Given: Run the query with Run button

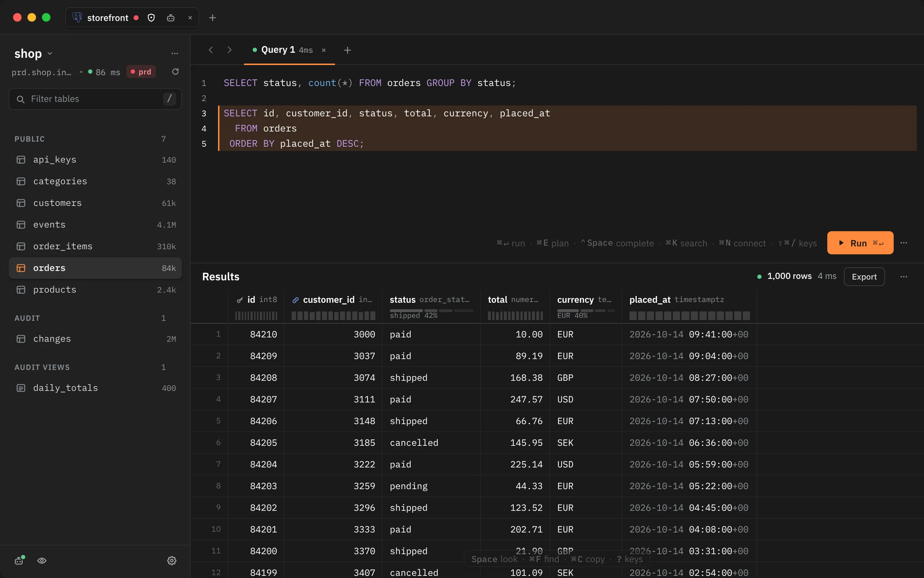Looking at the screenshot, I should tap(860, 243).
